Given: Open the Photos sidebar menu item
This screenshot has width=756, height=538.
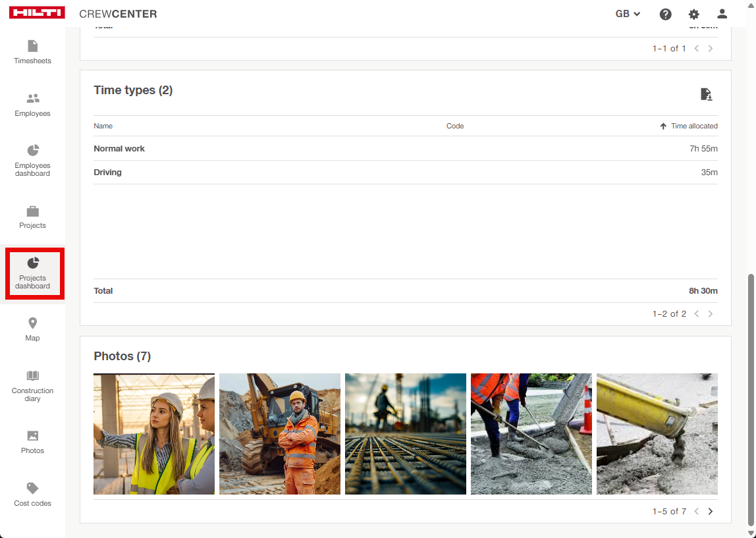Looking at the screenshot, I should [x=32, y=441].
